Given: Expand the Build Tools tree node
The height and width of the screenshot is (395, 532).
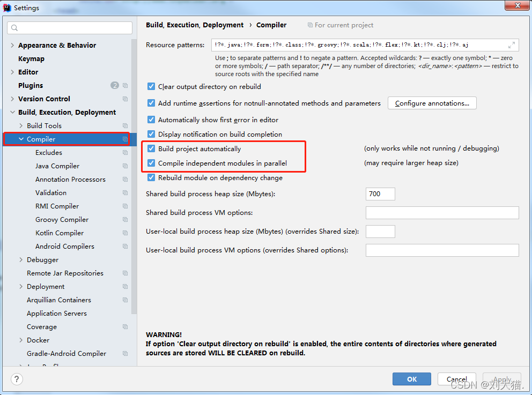Looking at the screenshot, I should click(21, 126).
